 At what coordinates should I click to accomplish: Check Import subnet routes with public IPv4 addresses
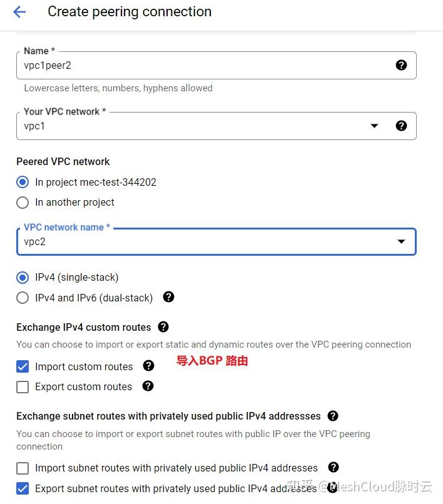coord(23,468)
